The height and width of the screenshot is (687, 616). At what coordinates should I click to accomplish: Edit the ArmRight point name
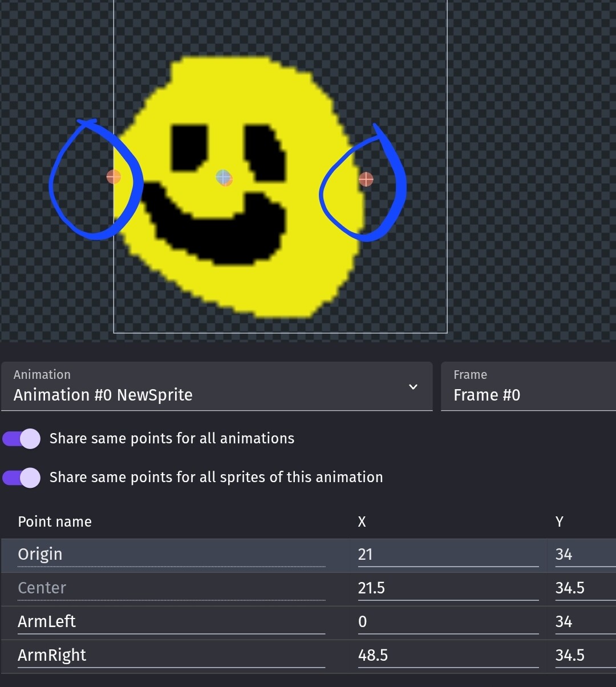(x=171, y=656)
